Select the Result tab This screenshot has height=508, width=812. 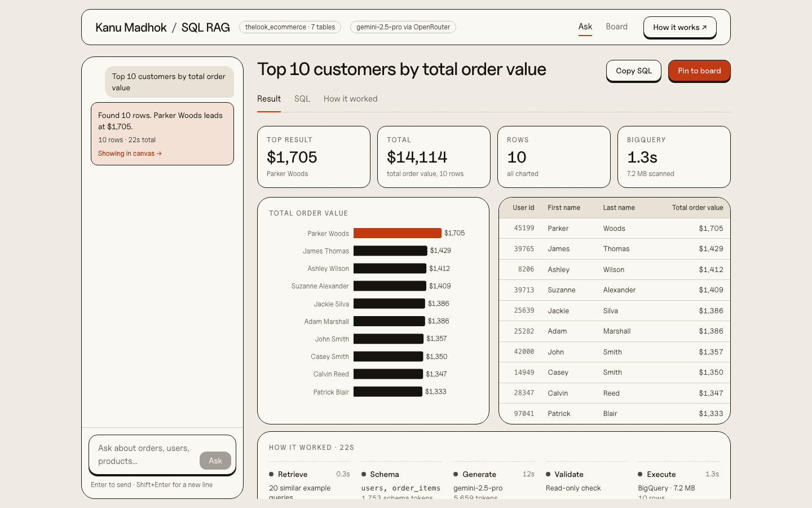click(x=269, y=99)
